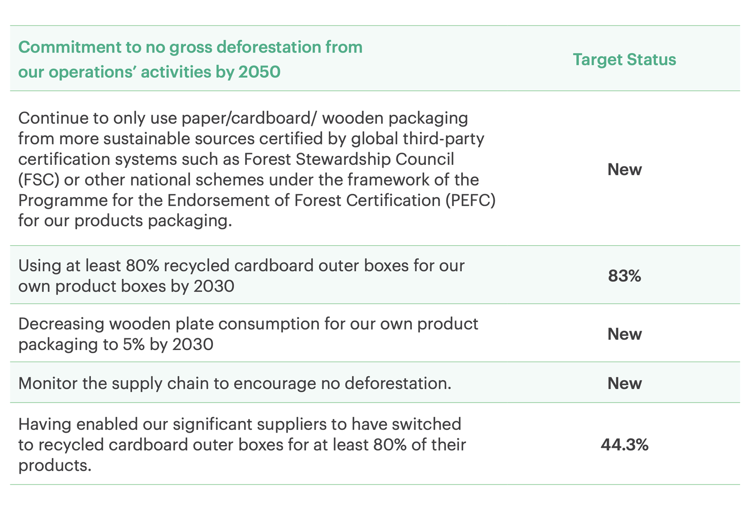Click the FSC certified packaging paragraph

coord(257,169)
